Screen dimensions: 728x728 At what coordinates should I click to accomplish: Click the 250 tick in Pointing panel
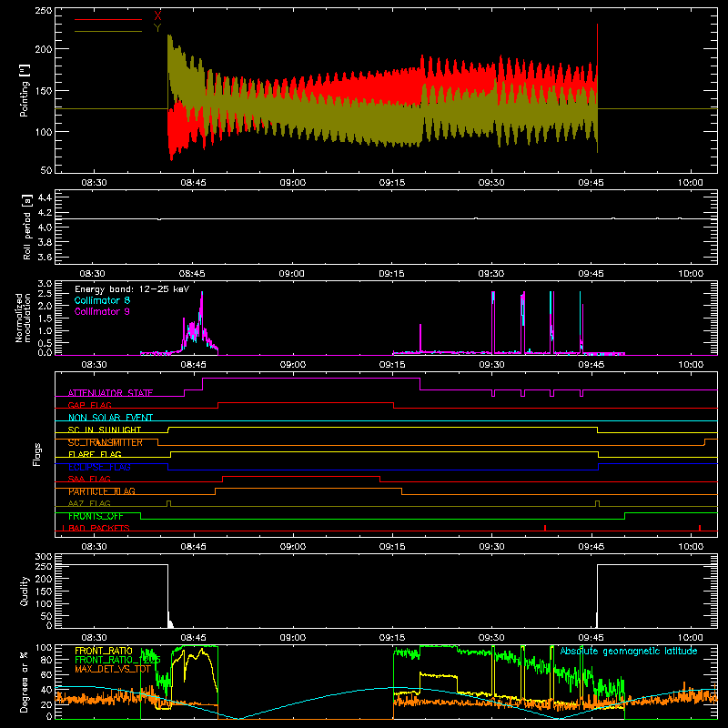click(x=44, y=10)
